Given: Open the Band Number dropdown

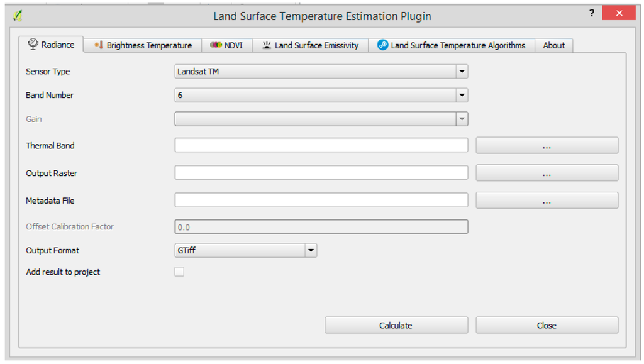Looking at the screenshot, I should 462,96.
